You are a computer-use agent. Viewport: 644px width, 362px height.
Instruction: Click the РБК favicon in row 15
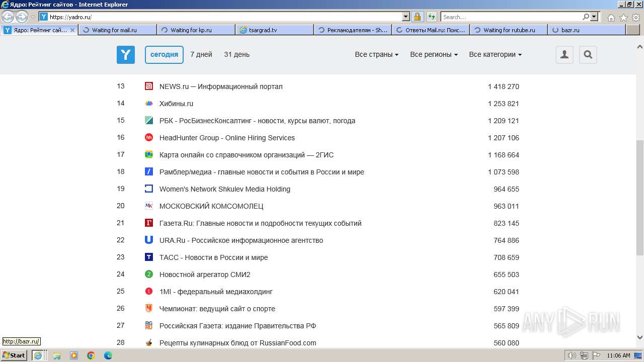[149, 121]
